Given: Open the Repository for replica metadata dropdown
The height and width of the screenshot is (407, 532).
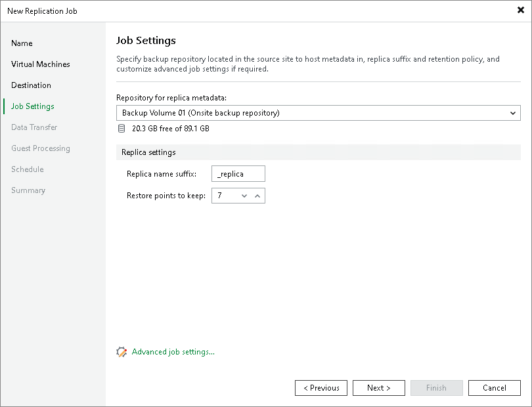Looking at the screenshot, I should coord(512,113).
